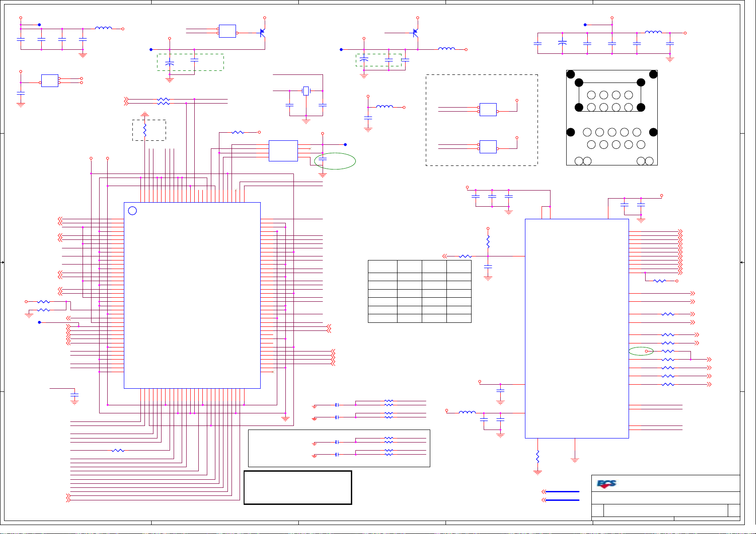Select the pin-1 circle marker on the large IC
This screenshot has height=534, width=756.
[132, 211]
